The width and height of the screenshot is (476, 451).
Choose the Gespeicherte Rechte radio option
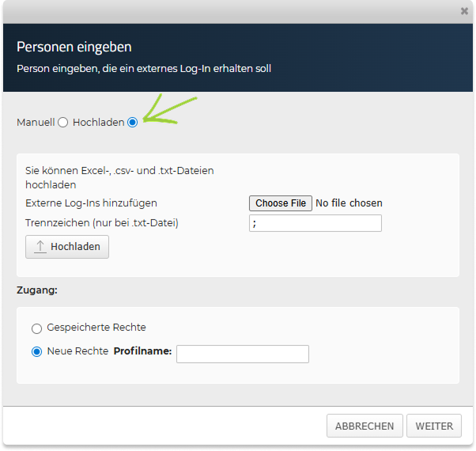point(37,328)
